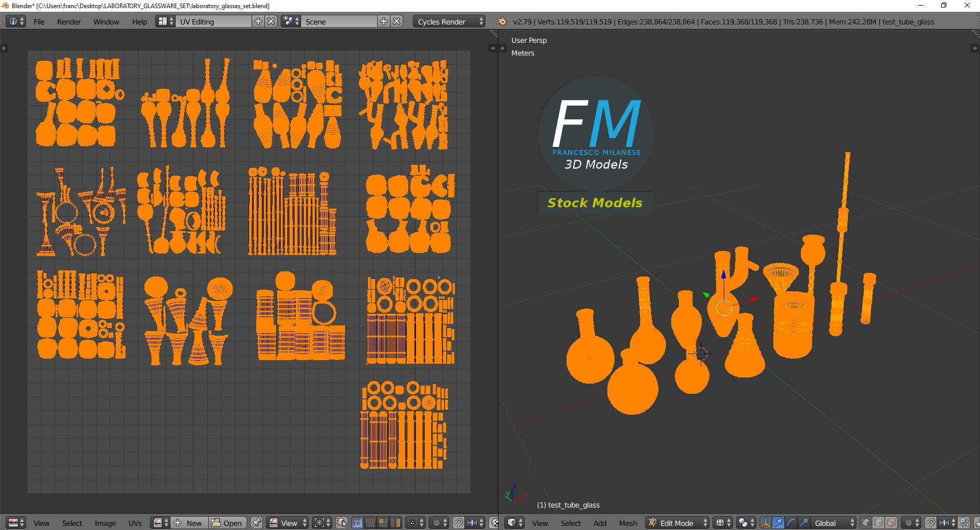Click the New image button
This screenshot has width=980, height=530.
tap(189, 523)
